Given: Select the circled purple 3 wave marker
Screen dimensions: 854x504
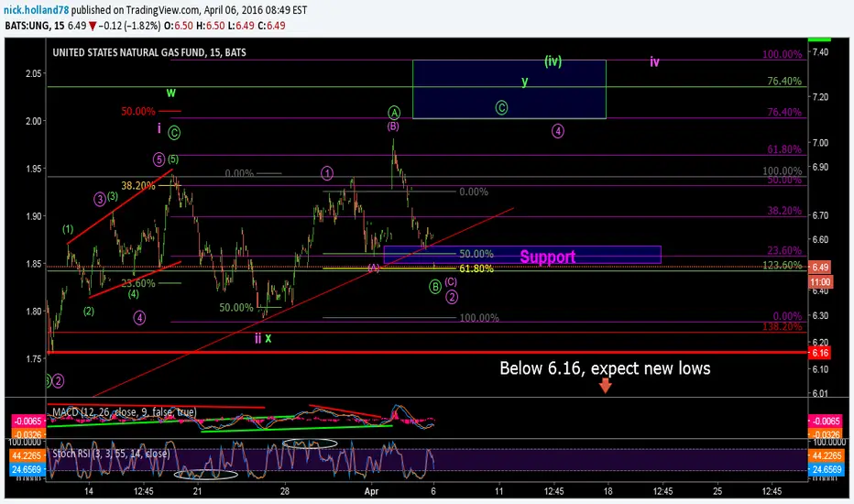Looking at the screenshot, I should click(100, 200).
